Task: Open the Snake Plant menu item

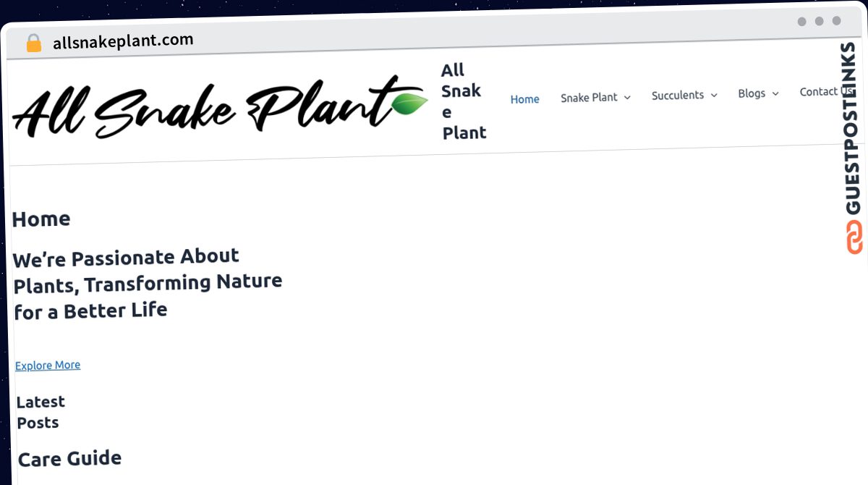Action: pos(589,97)
